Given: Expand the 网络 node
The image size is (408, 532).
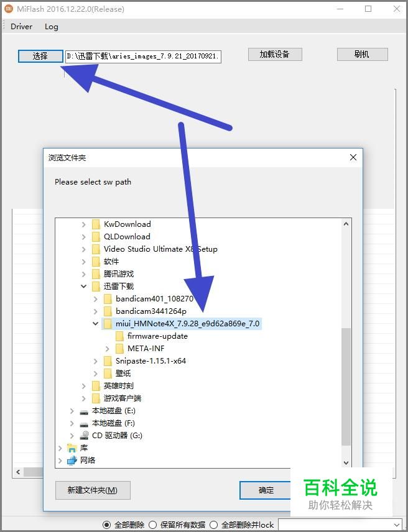Looking at the screenshot, I should coord(60,461).
